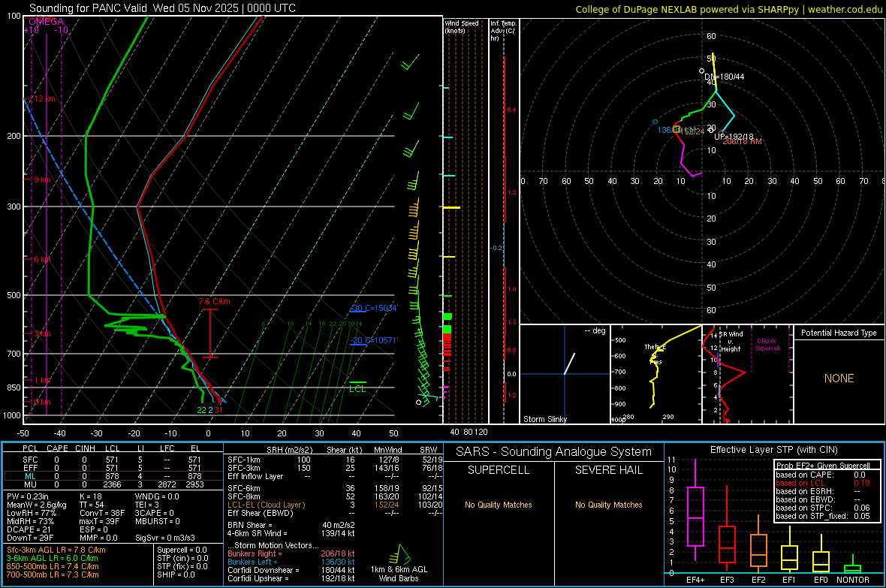Click the orange 'NONE' hazard type text

[839, 378]
